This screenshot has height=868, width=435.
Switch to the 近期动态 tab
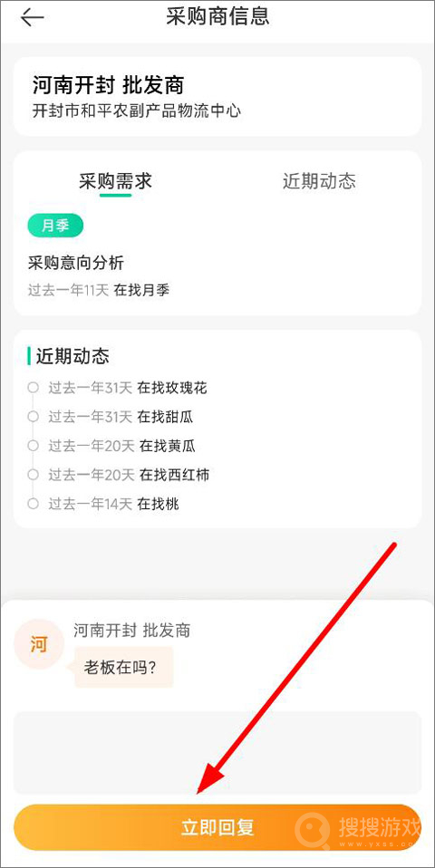319,181
